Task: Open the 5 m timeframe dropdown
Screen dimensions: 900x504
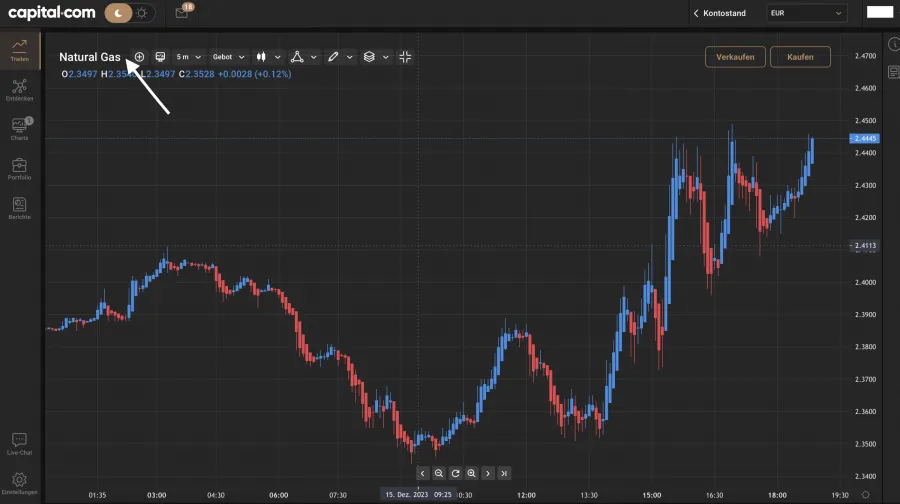Action: coord(188,57)
